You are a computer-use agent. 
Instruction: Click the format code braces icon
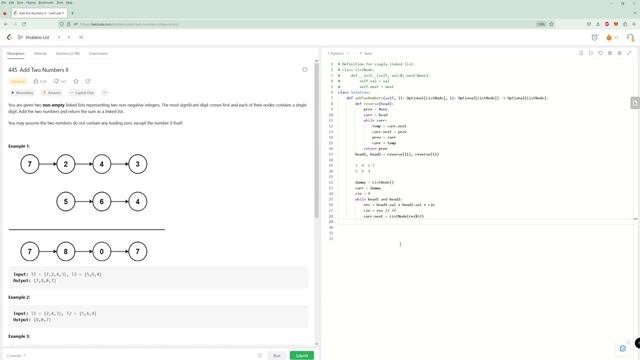pos(591,53)
